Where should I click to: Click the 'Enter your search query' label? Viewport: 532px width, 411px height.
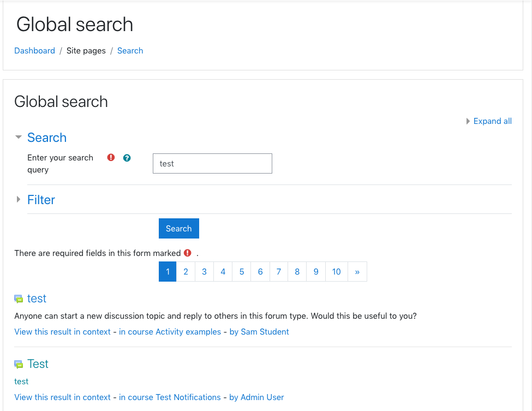click(x=61, y=164)
